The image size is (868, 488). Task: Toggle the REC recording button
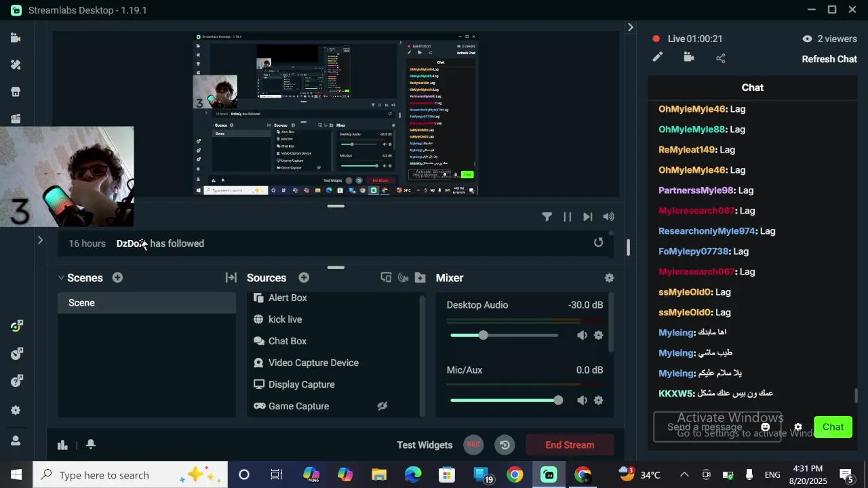474,445
